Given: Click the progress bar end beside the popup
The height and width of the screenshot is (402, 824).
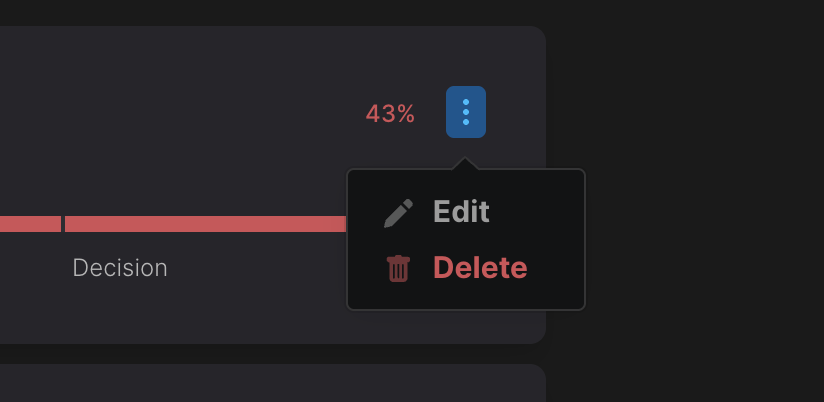Looking at the screenshot, I should click(338, 224).
